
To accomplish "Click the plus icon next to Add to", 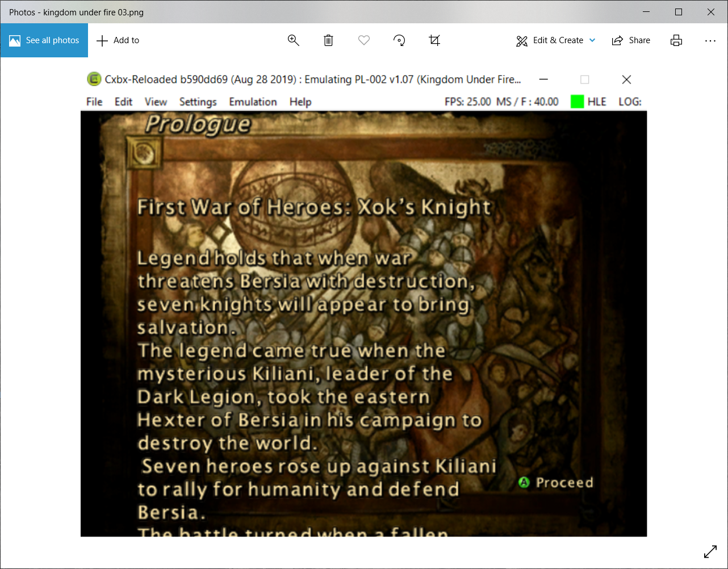I will pyautogui.click(x=102, y=40).
